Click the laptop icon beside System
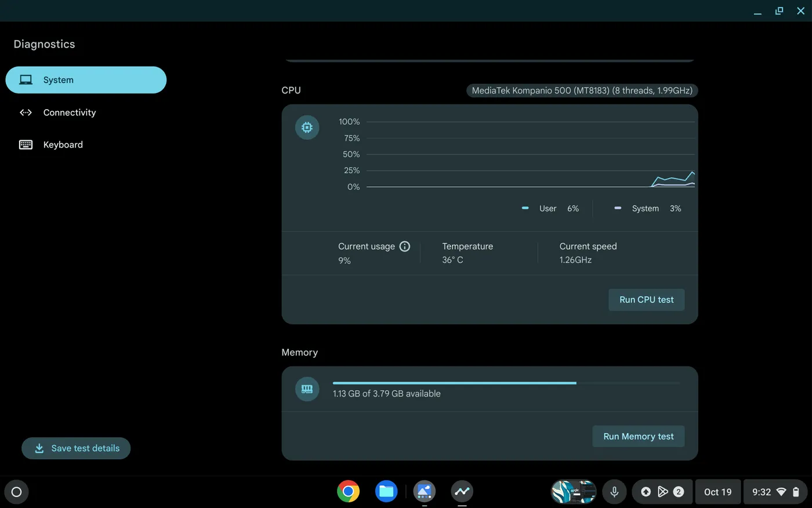The image size is (812, 508). click(x=26, y=80)
